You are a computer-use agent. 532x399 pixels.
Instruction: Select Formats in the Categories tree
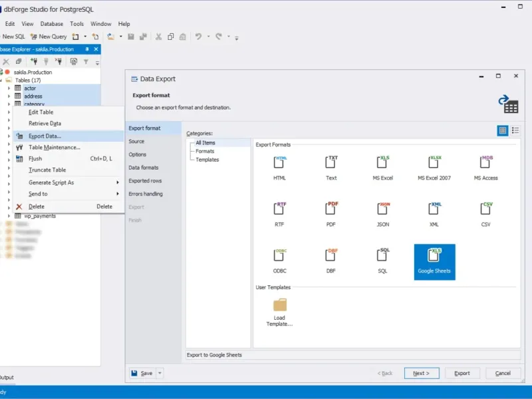pos(205,152)
